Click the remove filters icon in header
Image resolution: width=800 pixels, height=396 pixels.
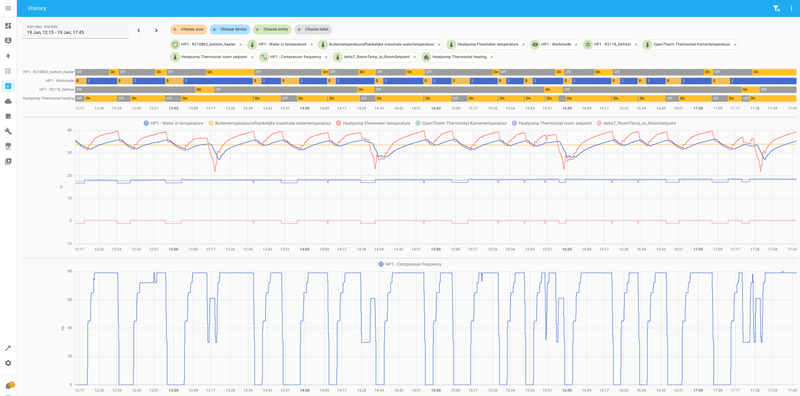[x=776, y=8]
